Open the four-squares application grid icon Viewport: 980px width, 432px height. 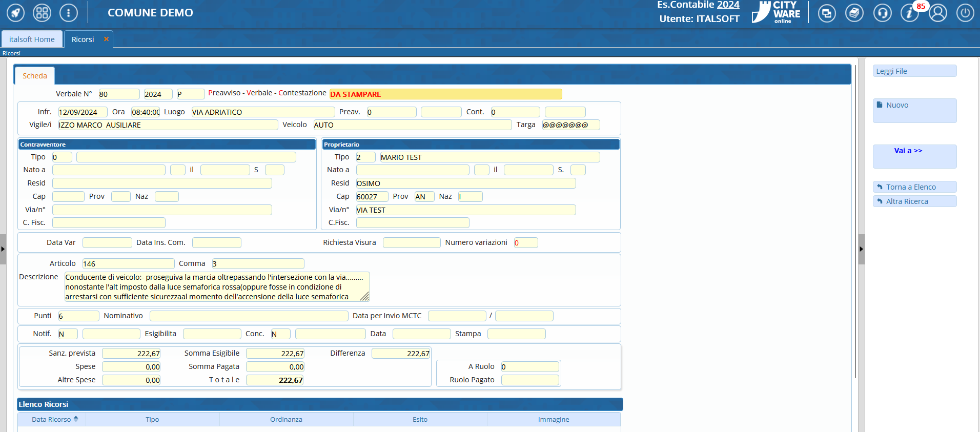[42, 13]
